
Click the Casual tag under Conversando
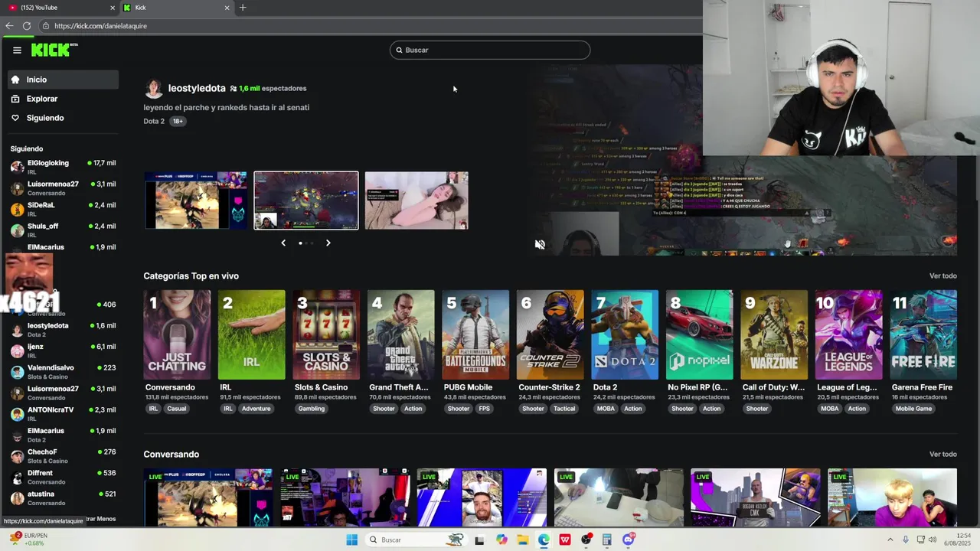(x=177, y=409)
